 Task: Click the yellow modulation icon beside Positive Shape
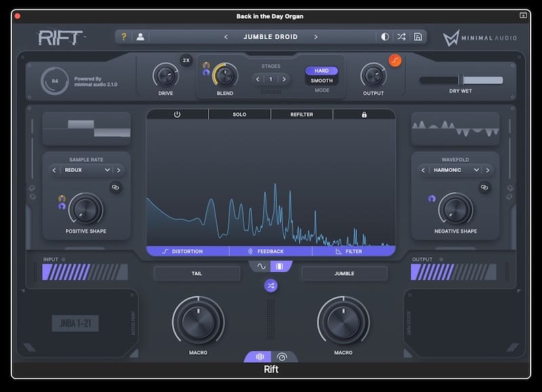[x=62, y=198]
